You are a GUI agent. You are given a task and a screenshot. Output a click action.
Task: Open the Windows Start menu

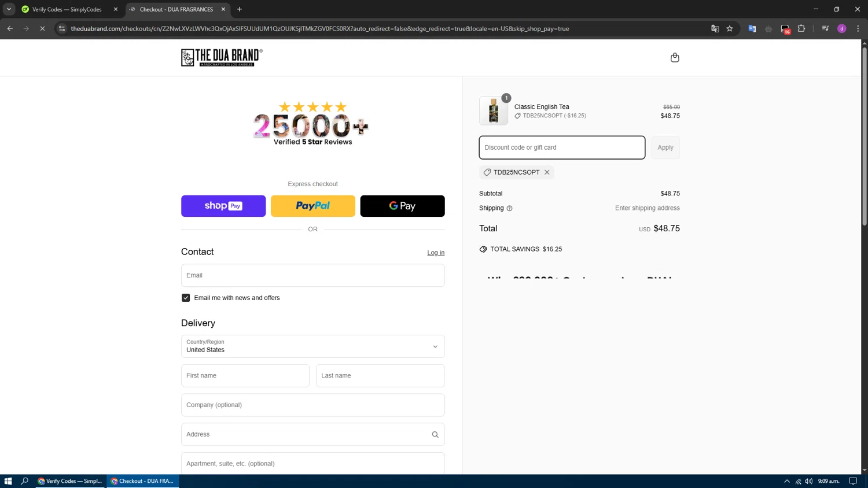point(8,481)
